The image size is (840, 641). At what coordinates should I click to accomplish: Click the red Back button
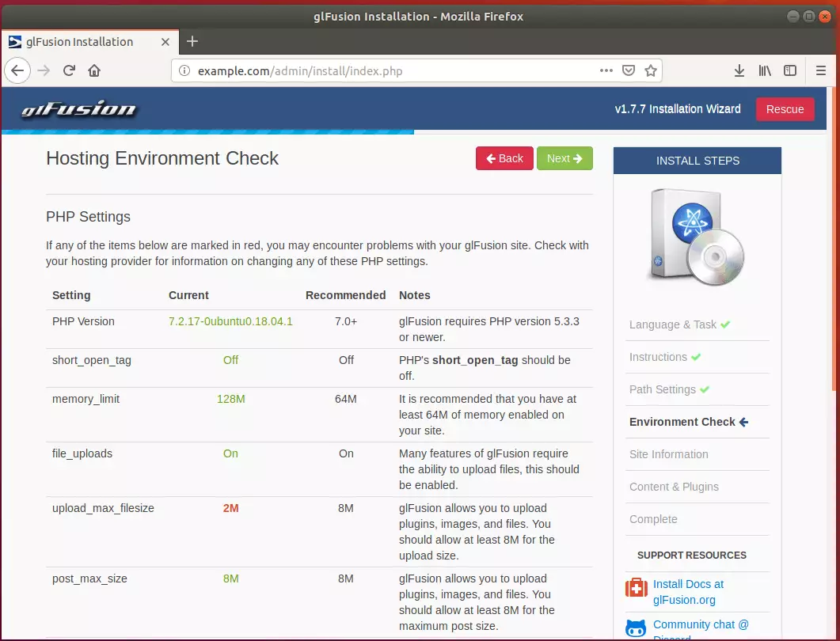point(504,158)
